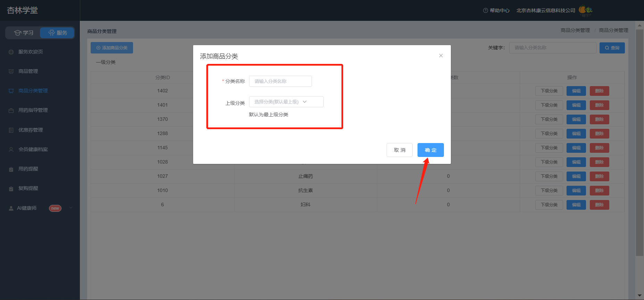The width and height of the screenshot is (644, 300).
Task: Select the 一级分类 tab
Action: click(x=106, y=62)
